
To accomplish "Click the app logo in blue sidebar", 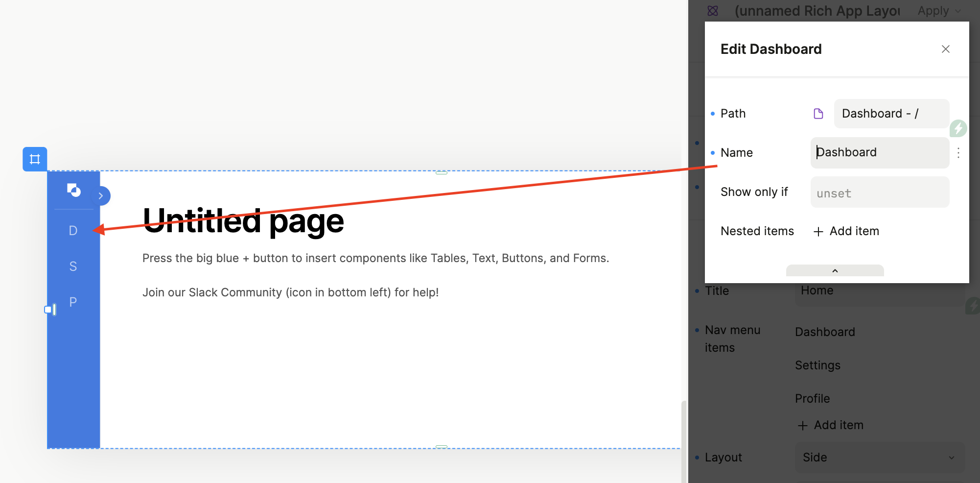I will (73, 190).
